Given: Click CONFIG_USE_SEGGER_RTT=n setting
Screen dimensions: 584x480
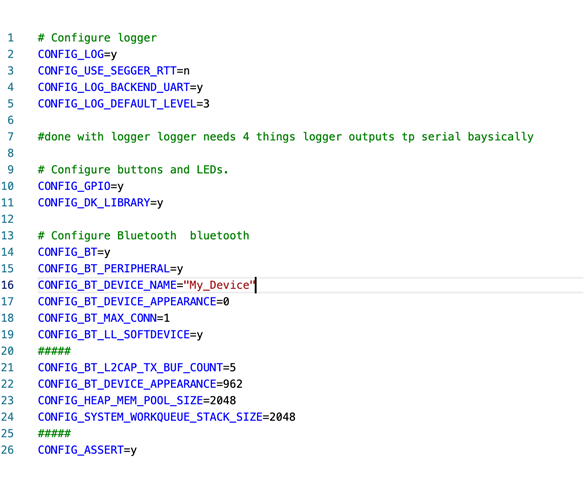Looking at the screenshot, I should [114, 71].
